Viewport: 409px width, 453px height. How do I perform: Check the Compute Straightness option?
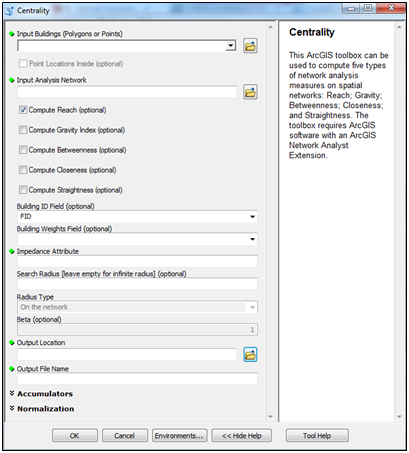pyautogui.click(x=23, y=190)
